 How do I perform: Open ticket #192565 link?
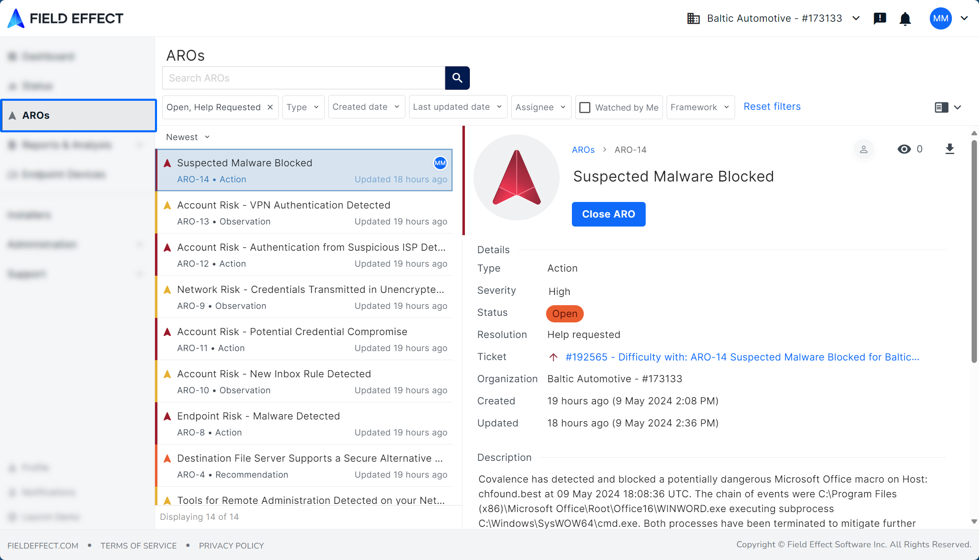(x=742, y=357)
